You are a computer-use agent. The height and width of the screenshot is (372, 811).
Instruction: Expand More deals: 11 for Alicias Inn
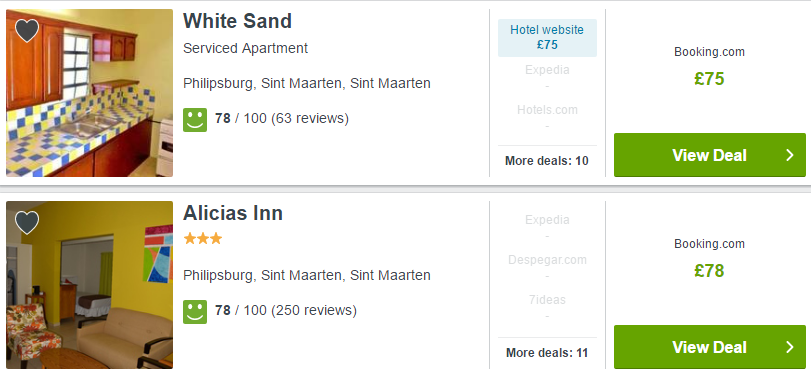pyautogui.click(x=547, y=353)
